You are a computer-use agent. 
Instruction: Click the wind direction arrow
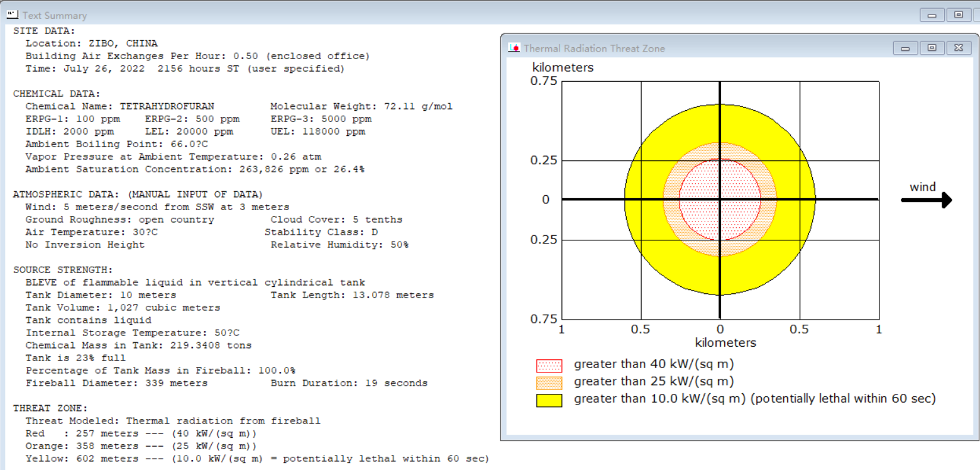click(927, 200)
